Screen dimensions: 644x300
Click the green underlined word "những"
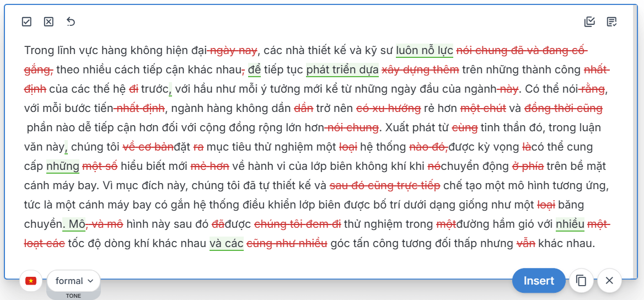click(x=62, y=166)
